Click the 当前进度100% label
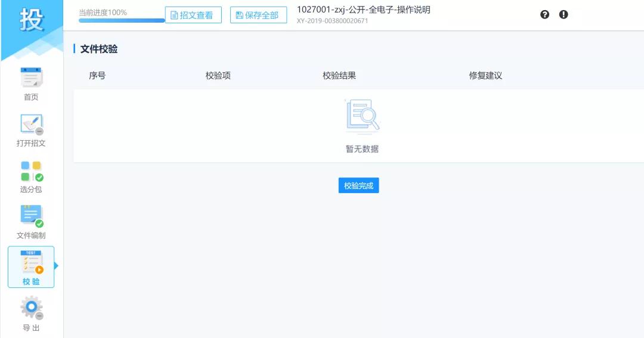The height and width of the screenshot is (338, 644). (x=103, y=13)
